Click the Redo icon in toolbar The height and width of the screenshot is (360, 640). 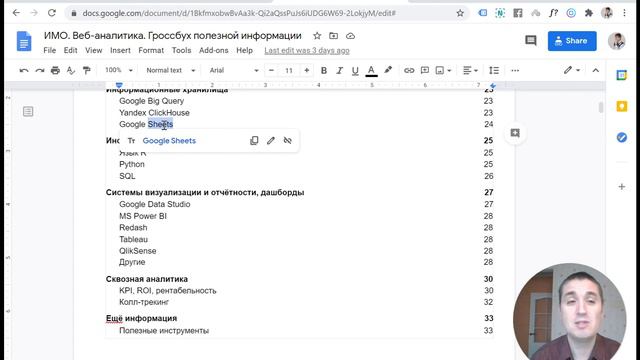click(x=40, y=71)
